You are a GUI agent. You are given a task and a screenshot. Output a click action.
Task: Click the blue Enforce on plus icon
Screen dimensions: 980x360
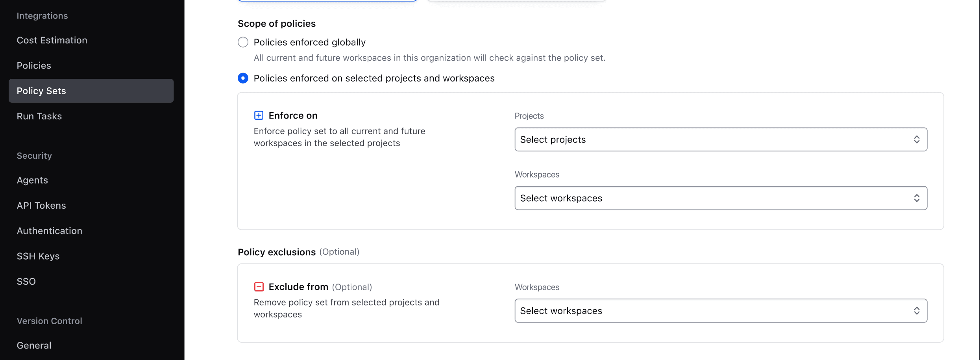click(259, 115)
